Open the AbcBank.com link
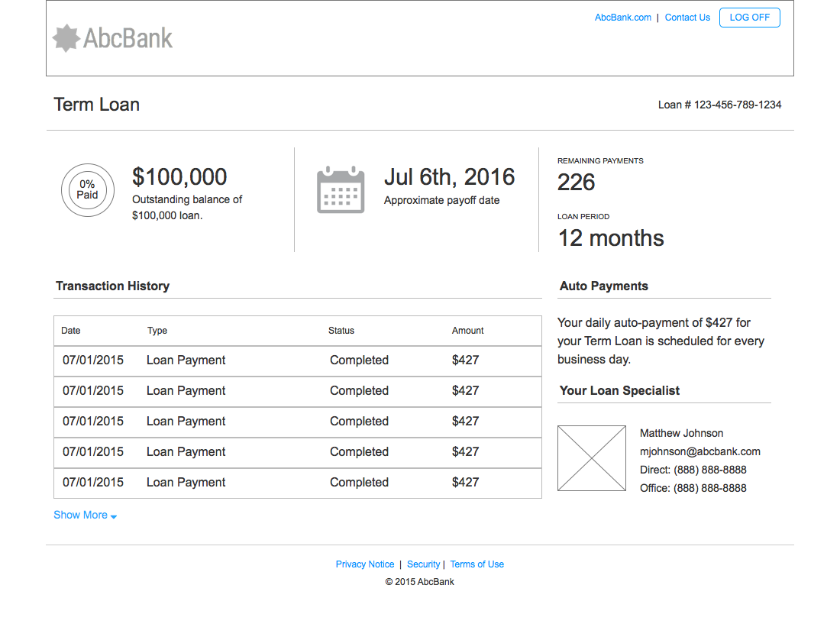The height and width of the screenshot is (640, 840). 622,18
